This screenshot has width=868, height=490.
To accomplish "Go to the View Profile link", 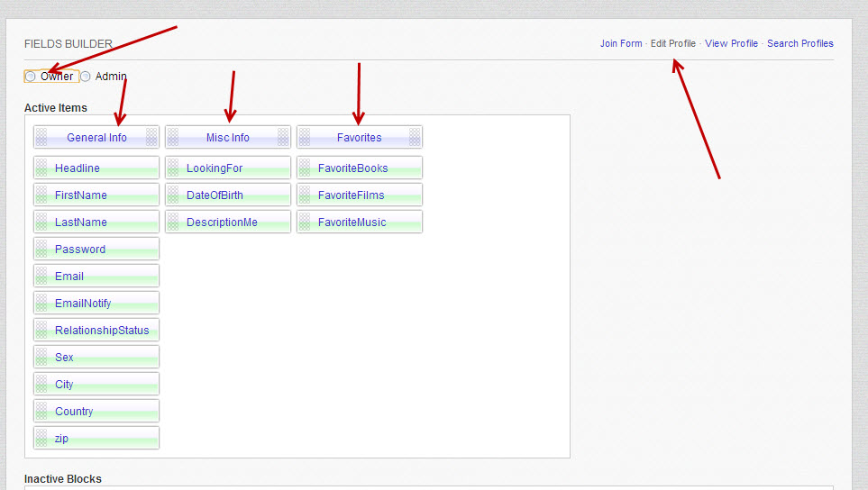I will pos(731,43).
